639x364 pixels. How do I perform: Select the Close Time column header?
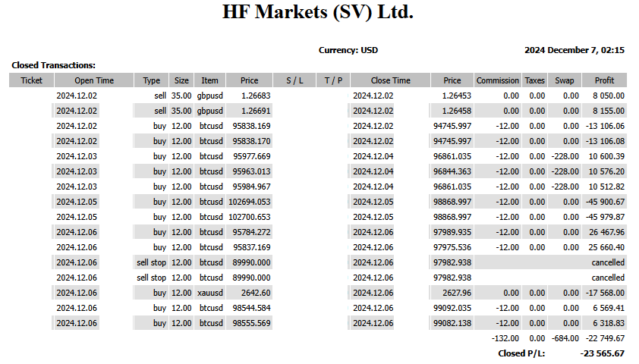tap(390, 80)
